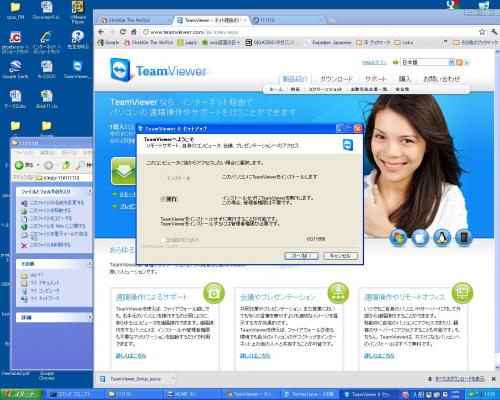Expand the 詳細 panel in Explorer
This screenshot has width=500, height=400.
pos(89,317)
